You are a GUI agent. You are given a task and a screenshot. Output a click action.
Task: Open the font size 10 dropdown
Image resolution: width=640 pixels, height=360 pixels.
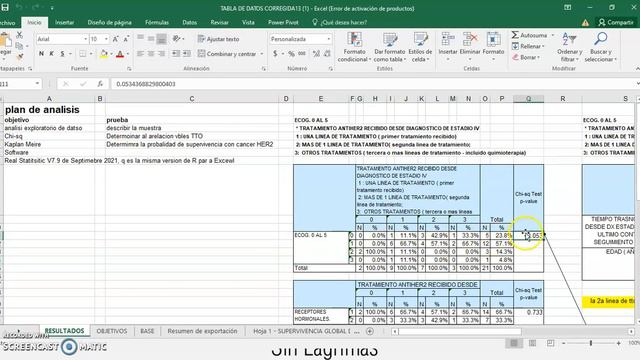(106, 39)
